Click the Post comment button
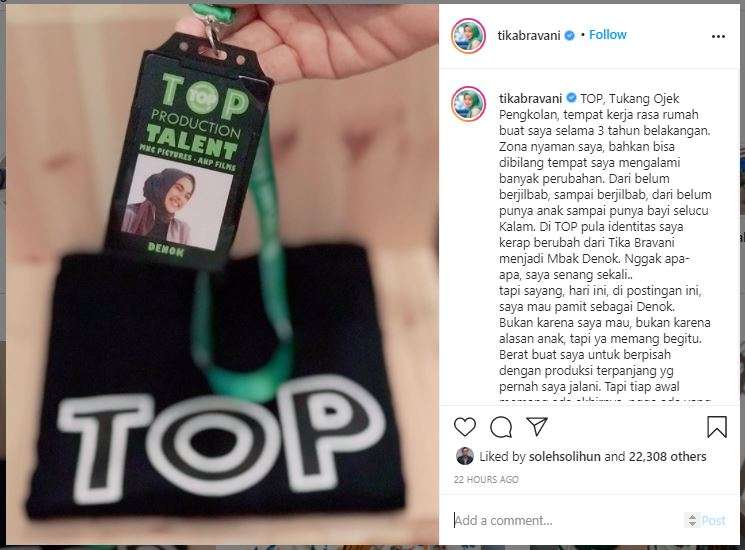The width and height of the screenshot is (745, 550). point(714,521)
